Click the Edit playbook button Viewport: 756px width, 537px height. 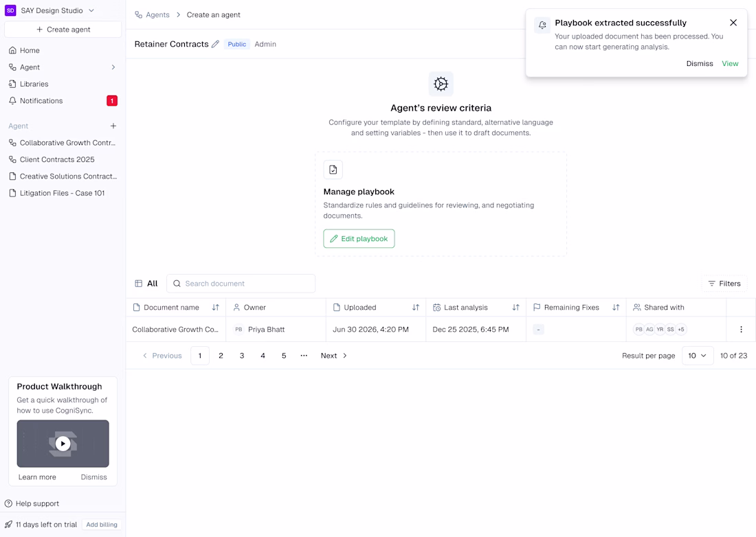click(359, 239)
